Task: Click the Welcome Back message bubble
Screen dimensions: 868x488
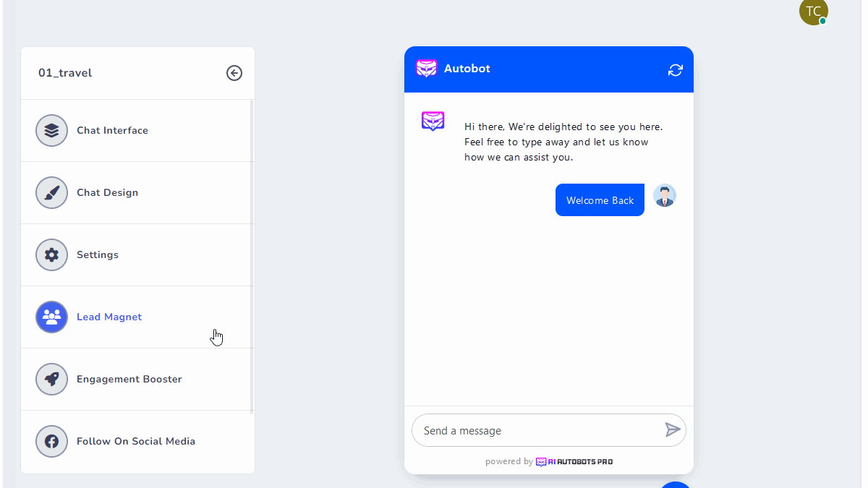Action: click(x=600, y=200)
